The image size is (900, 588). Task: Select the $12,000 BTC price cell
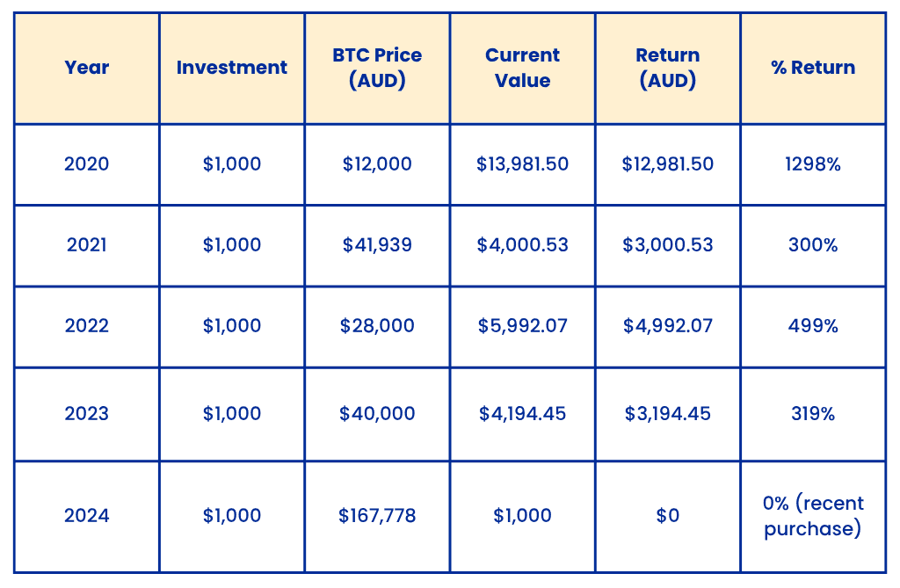(377, 164)
